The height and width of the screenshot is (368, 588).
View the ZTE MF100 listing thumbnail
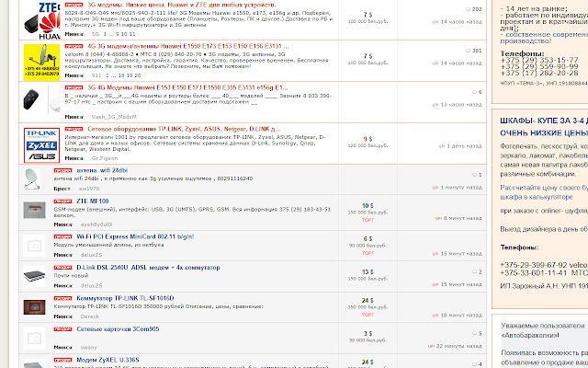click(x=35, y=211)
